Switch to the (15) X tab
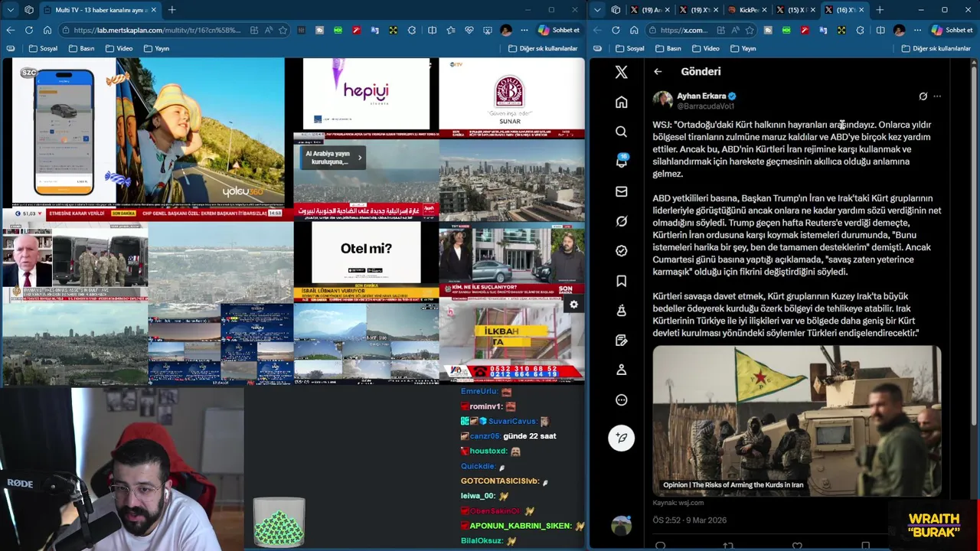This screenshot has height=551, width=980. pyautogui.click(x=795, y=10)
